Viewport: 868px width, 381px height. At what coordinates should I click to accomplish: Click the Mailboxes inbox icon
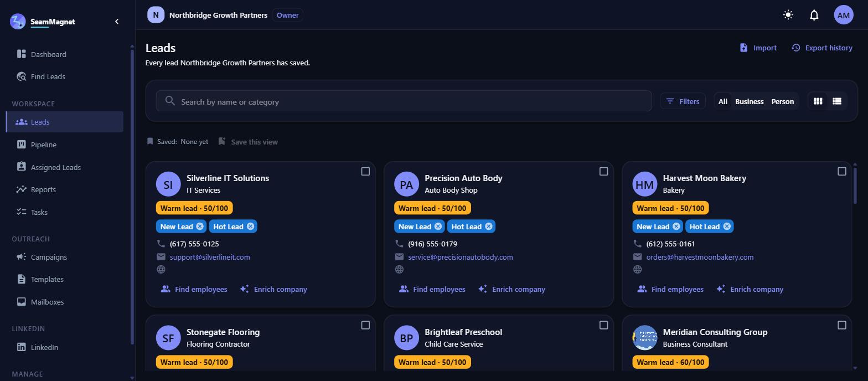click(x=21, y=302)
